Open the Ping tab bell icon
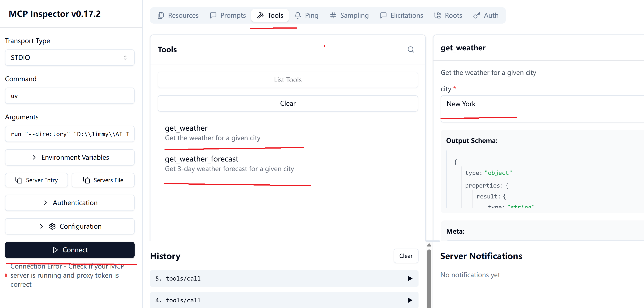The width and height of the screenshot is (644, 308). 298,15
